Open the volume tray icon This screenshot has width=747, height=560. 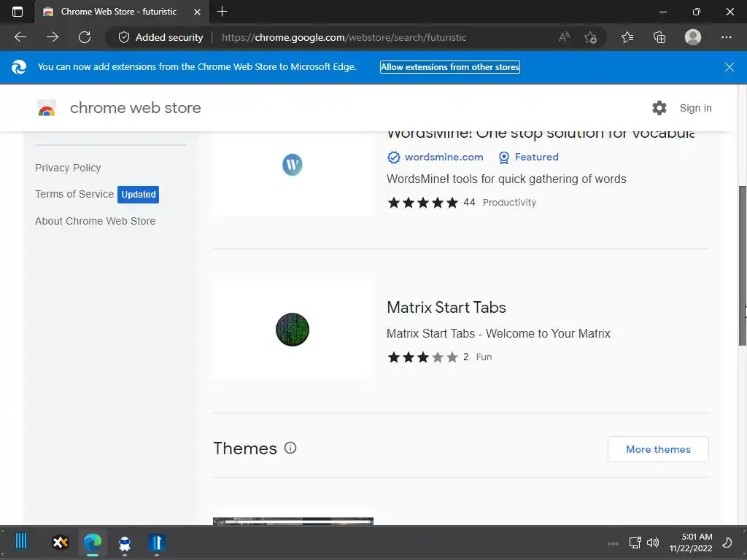[653, 542]
